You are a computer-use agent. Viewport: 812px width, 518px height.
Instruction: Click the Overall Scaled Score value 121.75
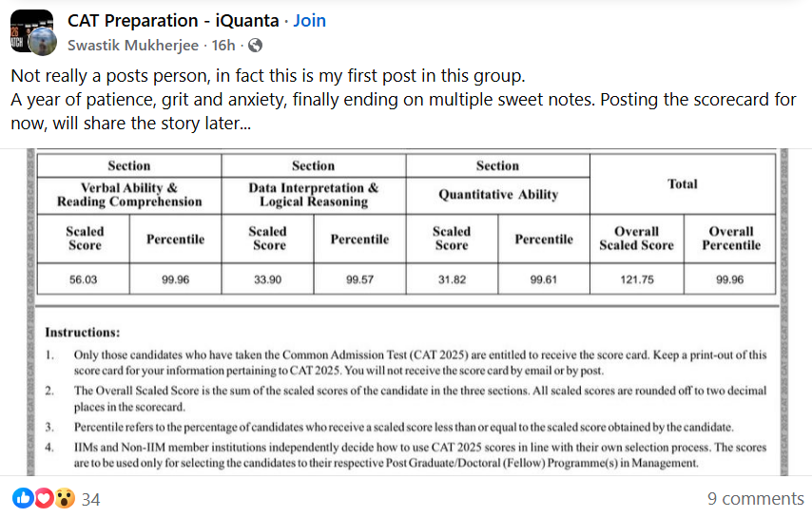tap(636, 280)
